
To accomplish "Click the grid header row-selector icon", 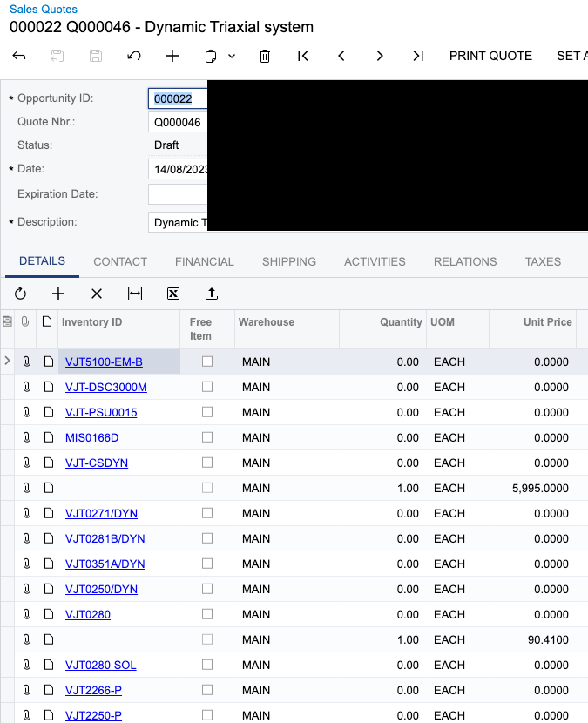I will [7, 321].
